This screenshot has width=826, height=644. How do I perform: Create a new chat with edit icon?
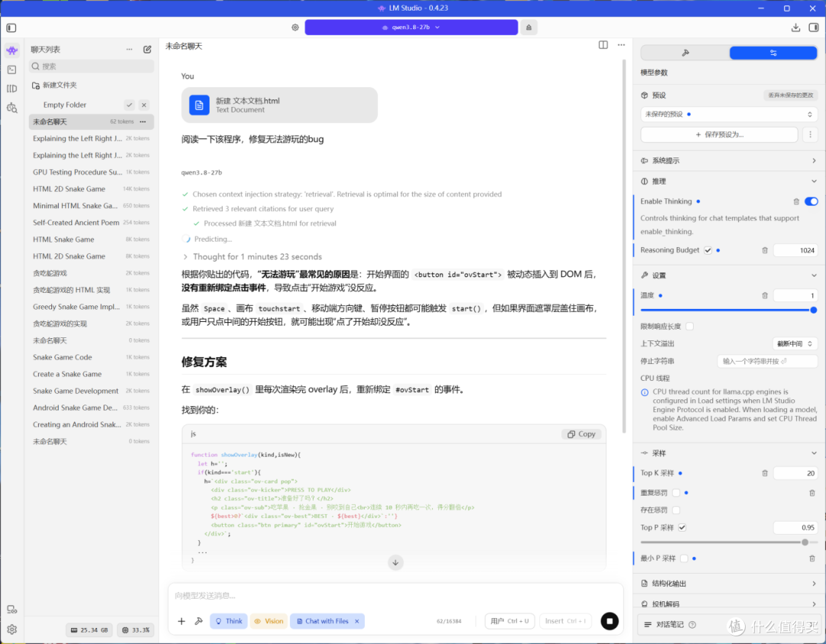click(147, 50)
